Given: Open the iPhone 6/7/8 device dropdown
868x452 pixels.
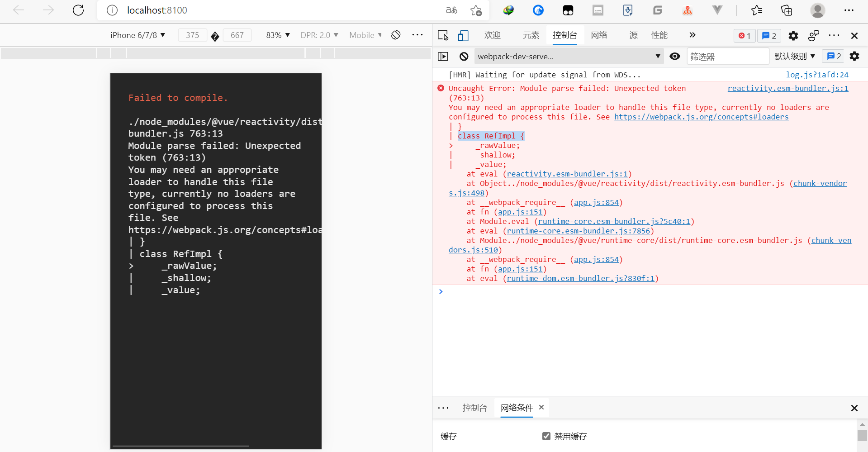Looking at the screenshot, I should [138, 35].
